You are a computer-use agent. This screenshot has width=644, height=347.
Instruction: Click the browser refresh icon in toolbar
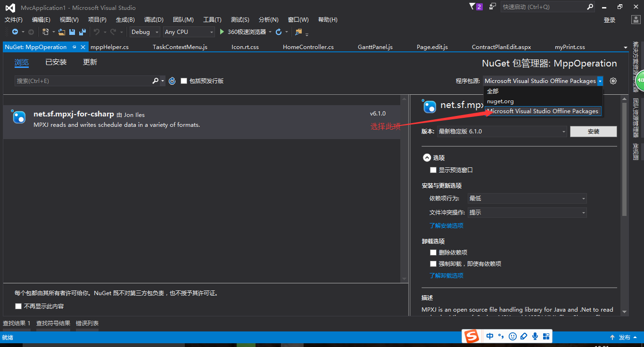click(279, 32)
